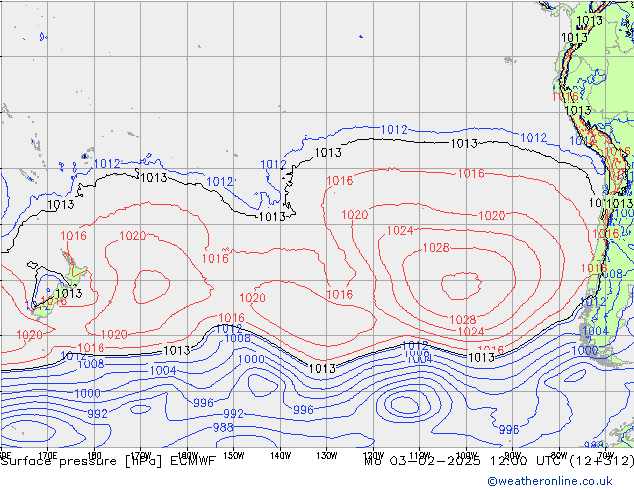Click the red 1024 label left of 1028 contour

(x=400, y=230)
